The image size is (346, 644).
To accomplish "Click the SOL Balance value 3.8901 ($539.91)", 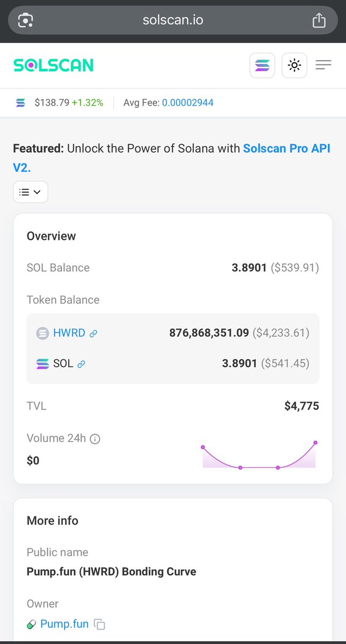I will pos(275,267).
